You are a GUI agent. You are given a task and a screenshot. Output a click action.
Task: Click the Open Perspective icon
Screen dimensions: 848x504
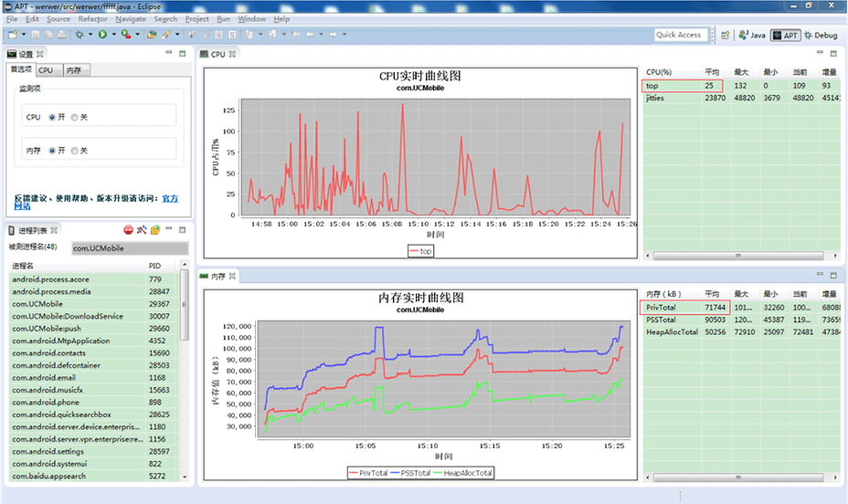tap(726, 35)
